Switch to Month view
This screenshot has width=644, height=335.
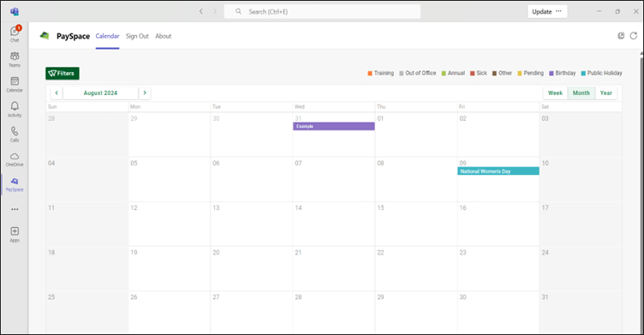click(581, 93)
